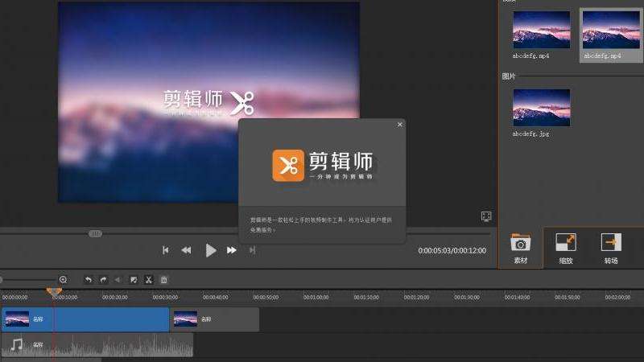Select the gray second video clip
This screenshot has width=644, height=362.
(214, 319)
